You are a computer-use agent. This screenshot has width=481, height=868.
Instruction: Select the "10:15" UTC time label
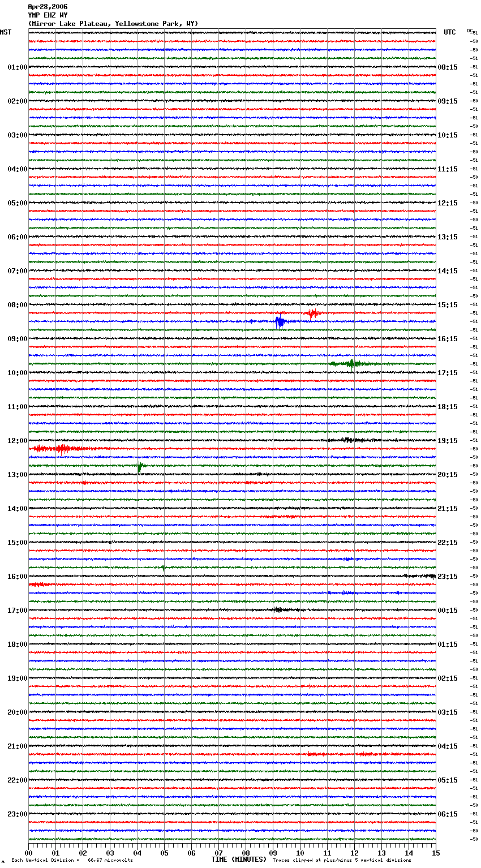(x=448, y=135)
